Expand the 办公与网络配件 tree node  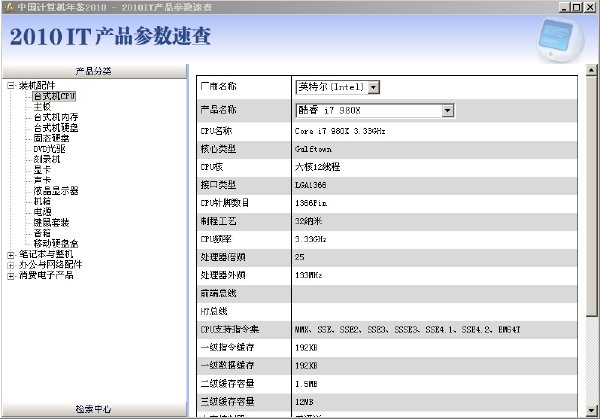11,265
